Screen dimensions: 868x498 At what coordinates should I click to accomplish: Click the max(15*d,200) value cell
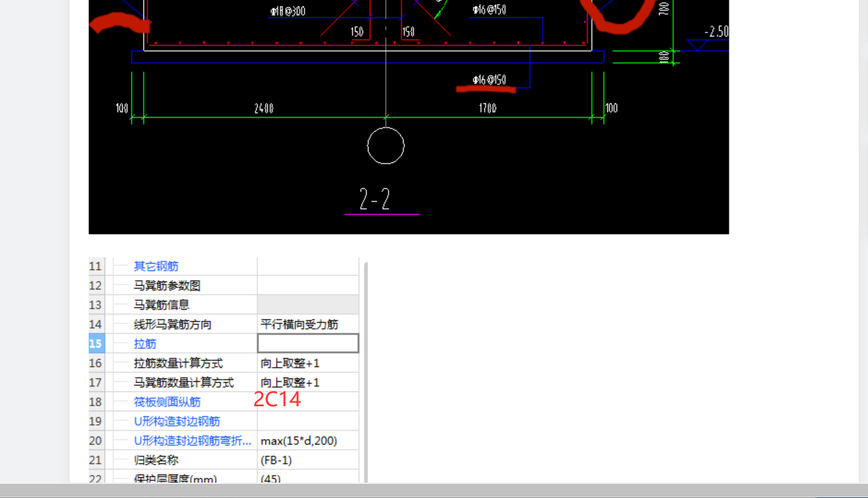click(x=308, y=441)
